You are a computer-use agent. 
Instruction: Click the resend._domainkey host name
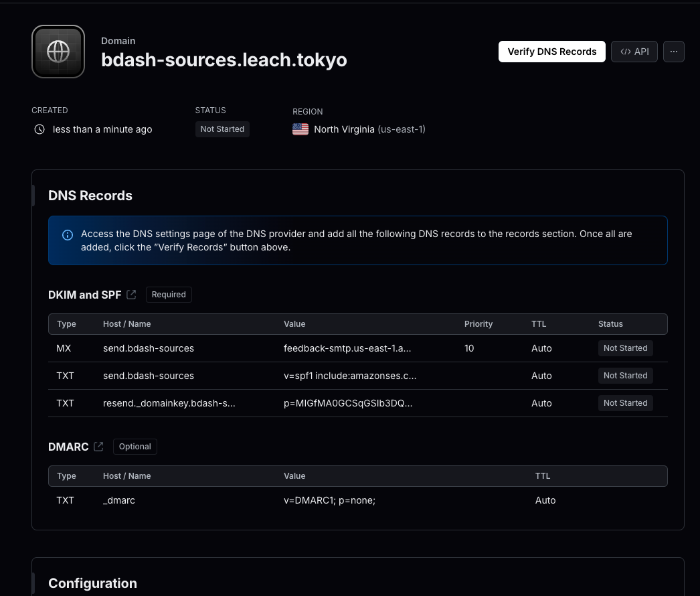(x=169, y=403)
